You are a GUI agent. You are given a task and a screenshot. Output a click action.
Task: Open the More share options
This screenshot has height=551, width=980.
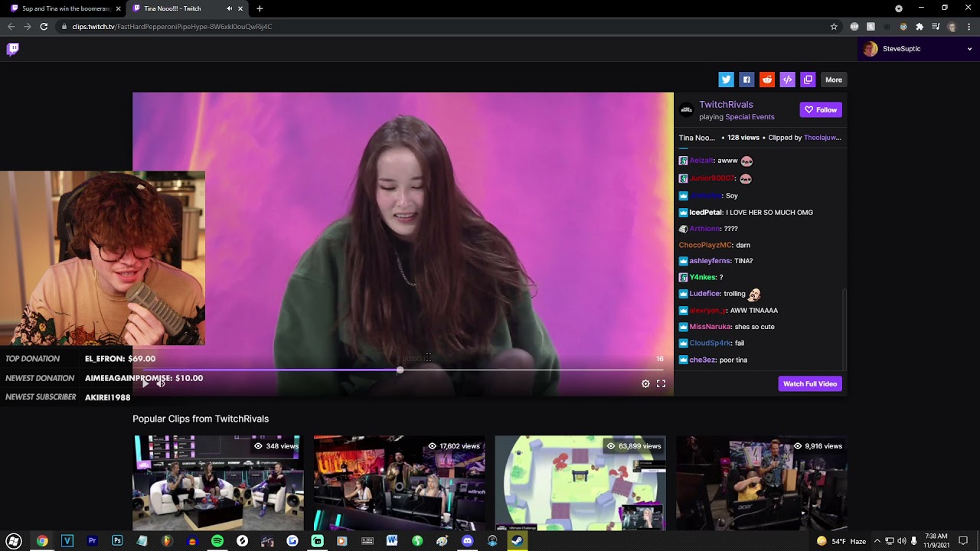(834, 80)
